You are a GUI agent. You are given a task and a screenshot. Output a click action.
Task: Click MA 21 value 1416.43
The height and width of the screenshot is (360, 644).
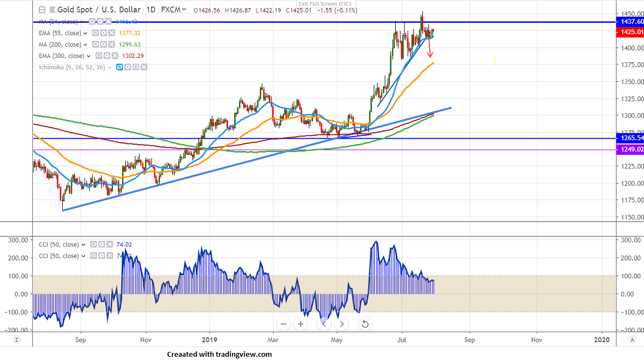point(127,22)
